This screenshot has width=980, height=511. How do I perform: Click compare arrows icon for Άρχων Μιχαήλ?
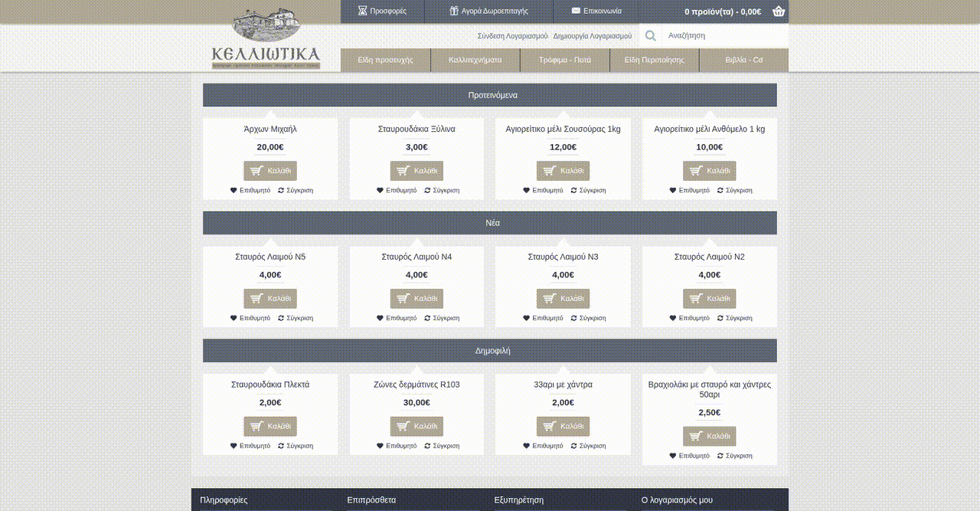(x=281, y=190)
